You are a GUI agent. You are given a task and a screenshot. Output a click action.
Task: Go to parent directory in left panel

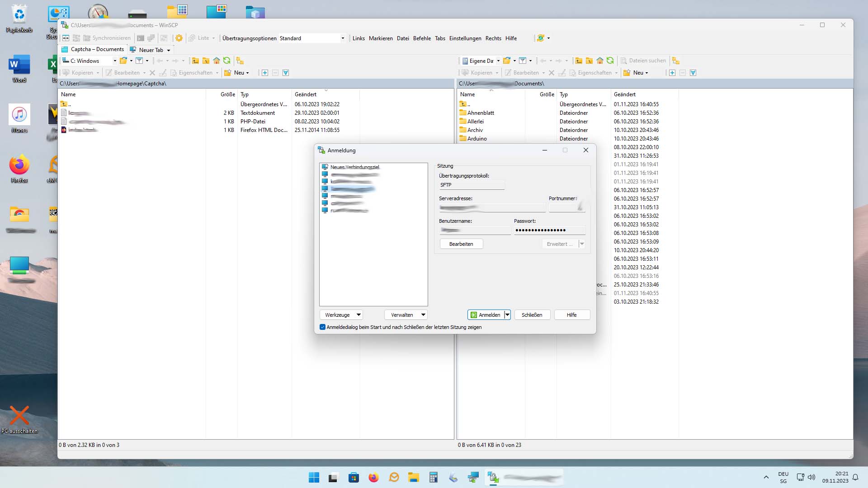tap(195, 61)
